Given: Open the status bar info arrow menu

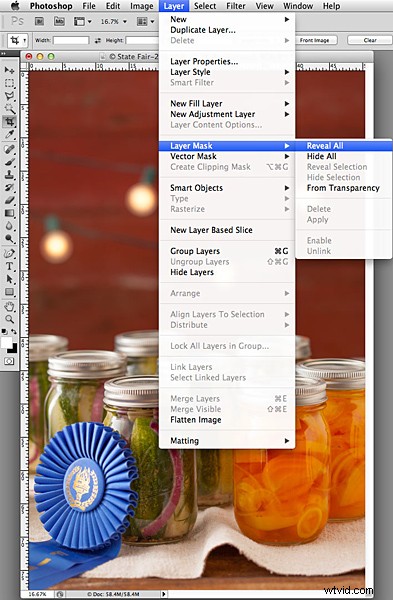Looking at the screenshot, I should coord(164,594).
